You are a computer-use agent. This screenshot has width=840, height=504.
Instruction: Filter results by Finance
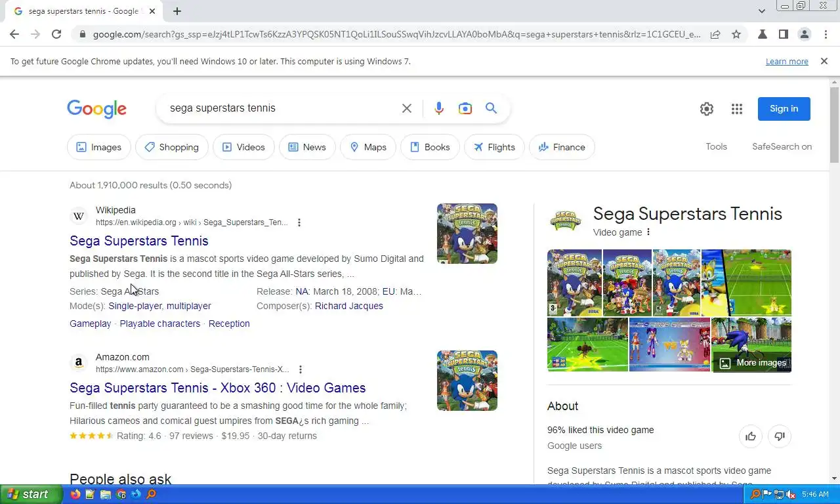[x=562, y=147]
